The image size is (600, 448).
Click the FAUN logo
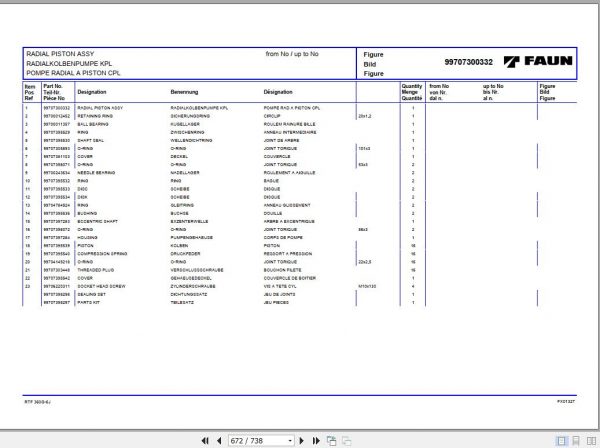[x=538, y=61]
